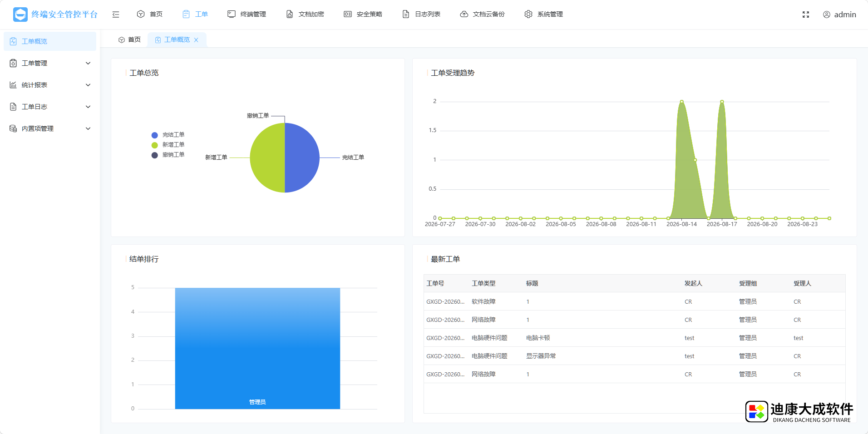Click the 受理人 column header
This screenshot has height=434, width=868.
pos(802,283)
